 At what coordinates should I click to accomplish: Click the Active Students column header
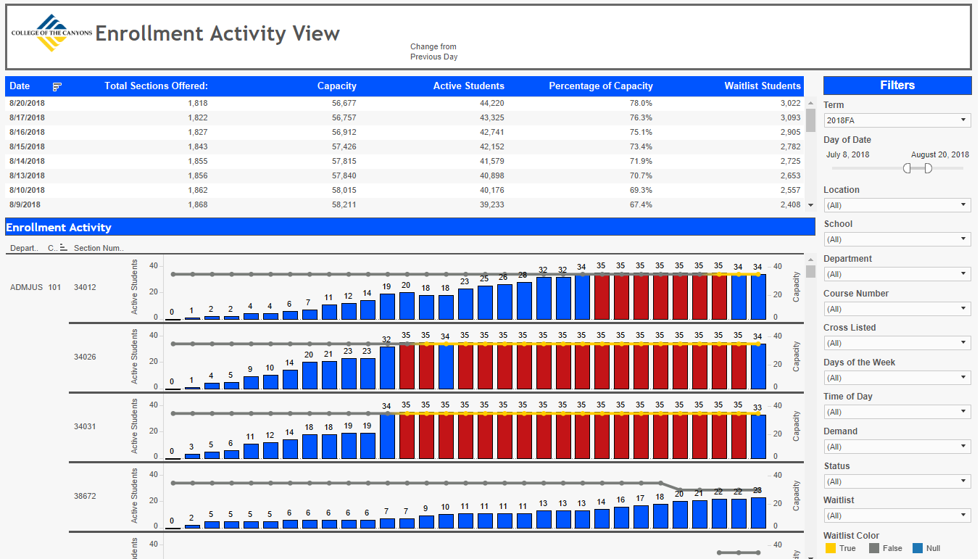(x=469, y=86)
